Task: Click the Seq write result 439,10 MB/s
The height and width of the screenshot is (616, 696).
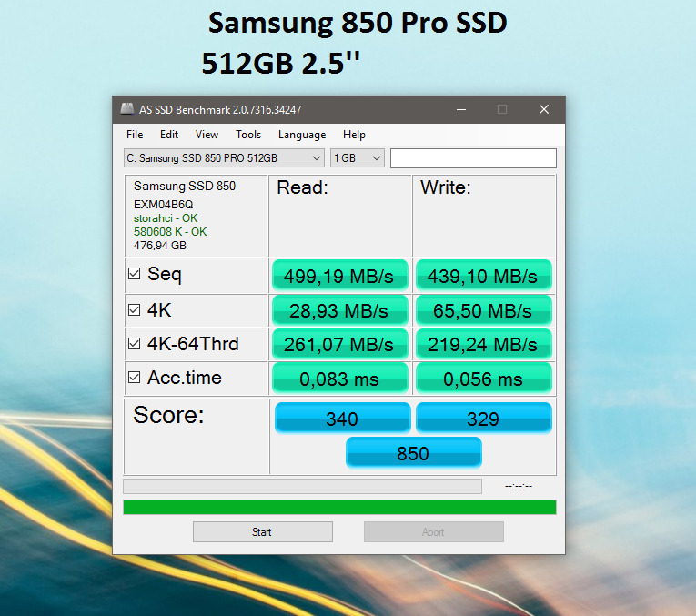Action: (x=483, y=276)
